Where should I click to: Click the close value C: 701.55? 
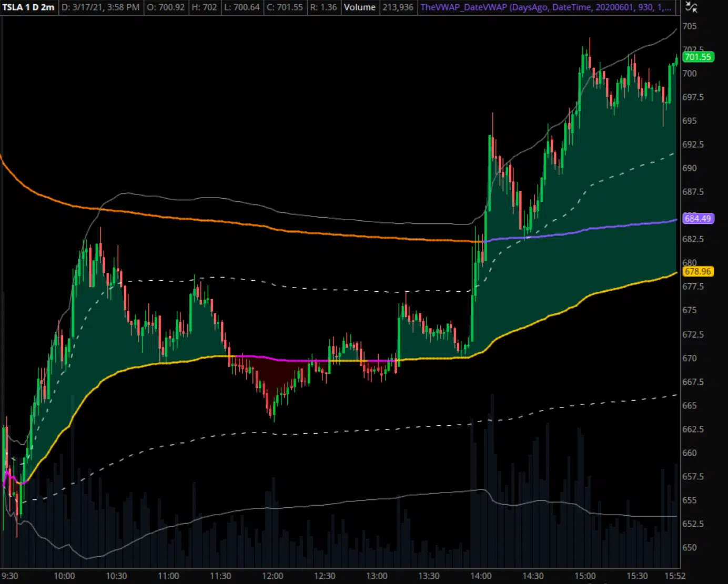[x=285, y=7]
